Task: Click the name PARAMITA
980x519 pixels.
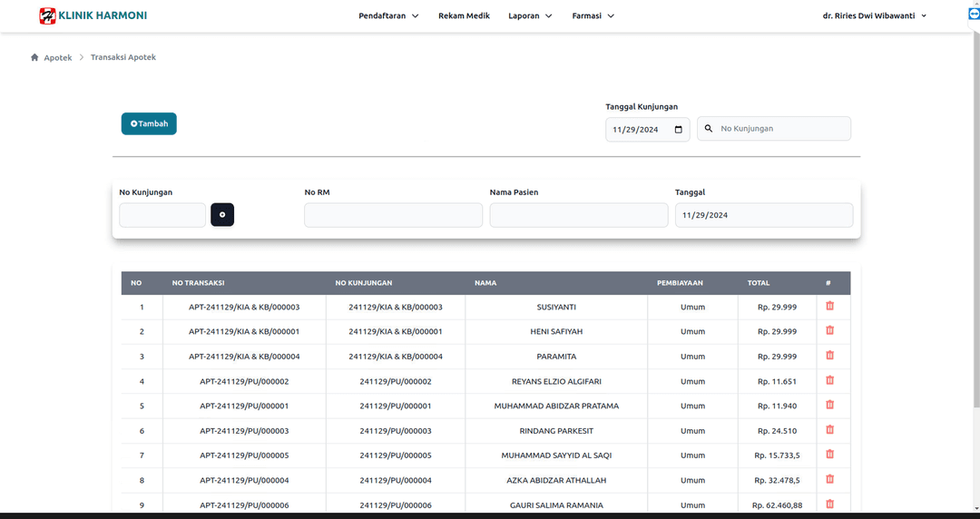Action: click(x=556, y=357)
